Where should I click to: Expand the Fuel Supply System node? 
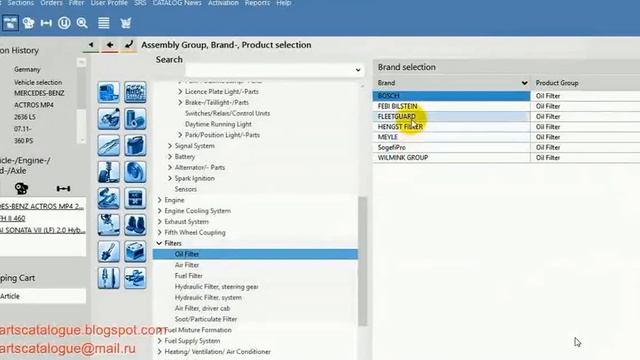point(160,340)
